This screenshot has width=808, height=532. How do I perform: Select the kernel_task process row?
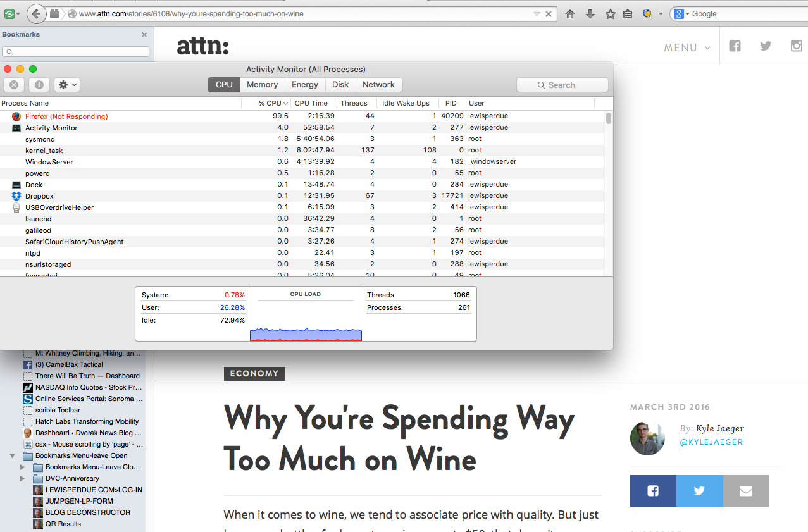coord(302,151)
